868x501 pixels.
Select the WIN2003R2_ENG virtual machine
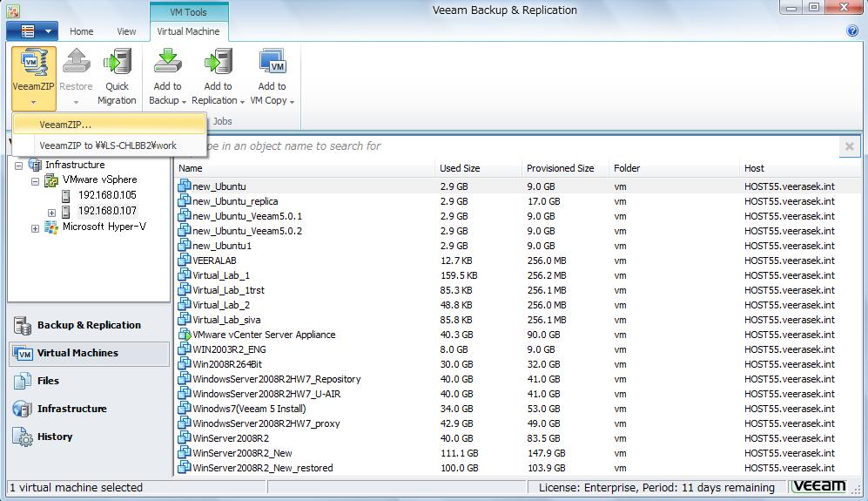[518, 349]
